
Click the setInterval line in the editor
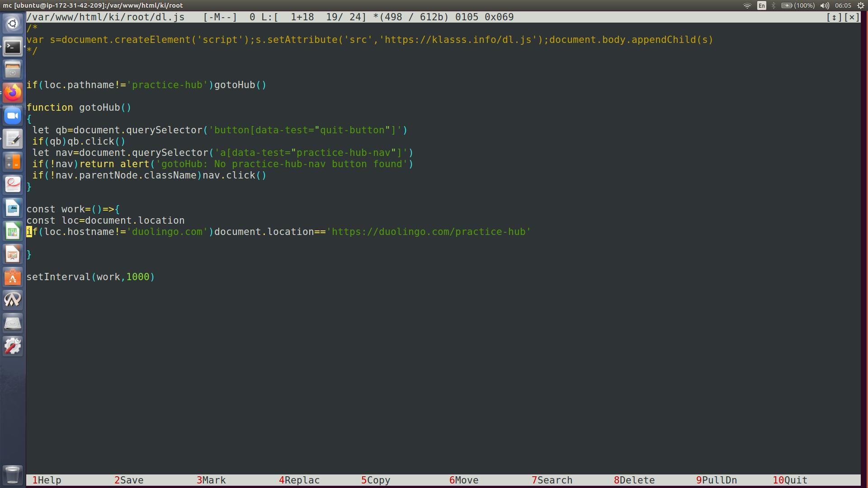coord(90,277)
